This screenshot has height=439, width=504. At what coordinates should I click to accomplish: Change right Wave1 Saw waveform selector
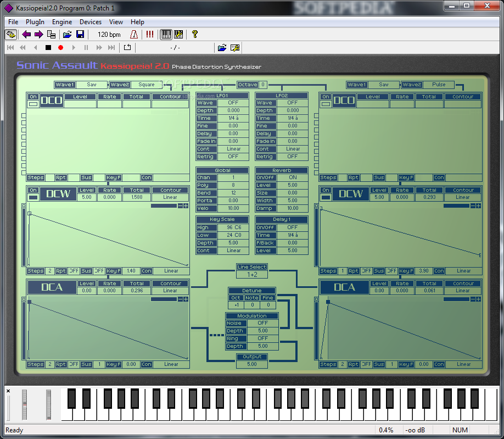tap(383, 85)
